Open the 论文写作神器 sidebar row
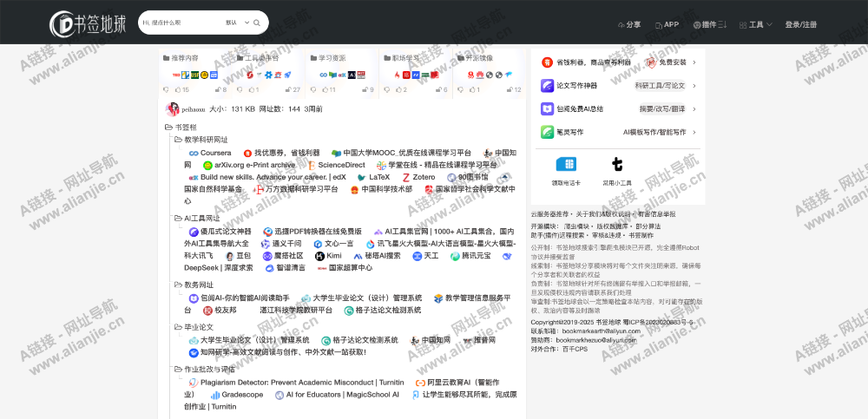Image resolution: width=868 pixels, height=419 pixels. (x=618, y=86)
